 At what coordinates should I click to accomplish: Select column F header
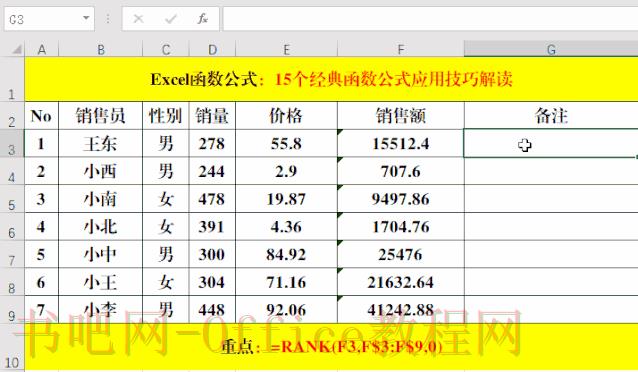click(x=401, y=49)
